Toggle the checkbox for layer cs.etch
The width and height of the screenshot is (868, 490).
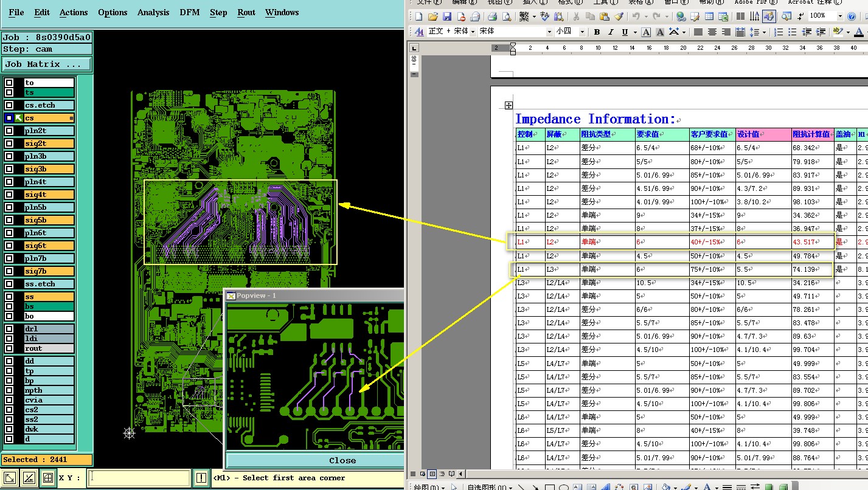[x=9, y=105]
